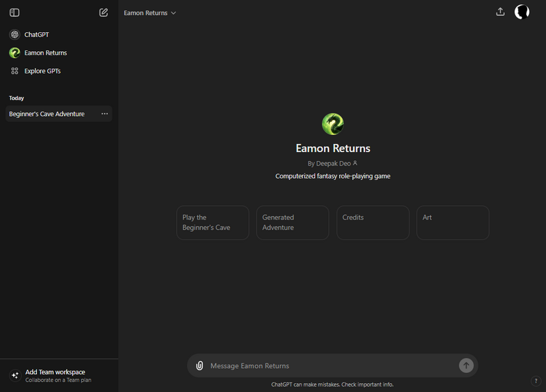Screen dimensions: 546x392
Task: Open options for Beginner's Cave Adventure chat
Action: click(x=104, y=114)
